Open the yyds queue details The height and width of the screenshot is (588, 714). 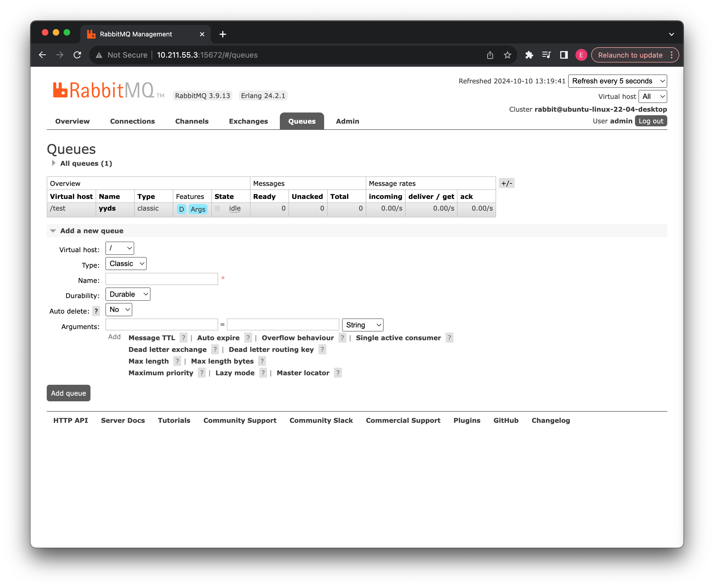click(107, 208)
